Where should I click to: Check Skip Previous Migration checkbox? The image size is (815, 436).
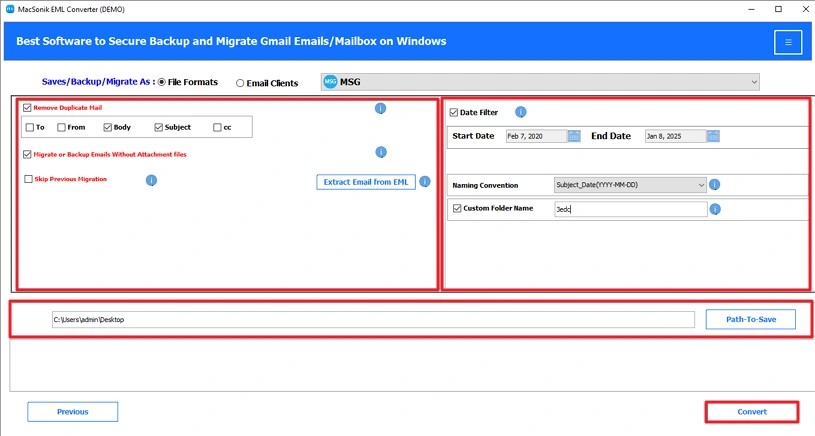coord(28,179)
